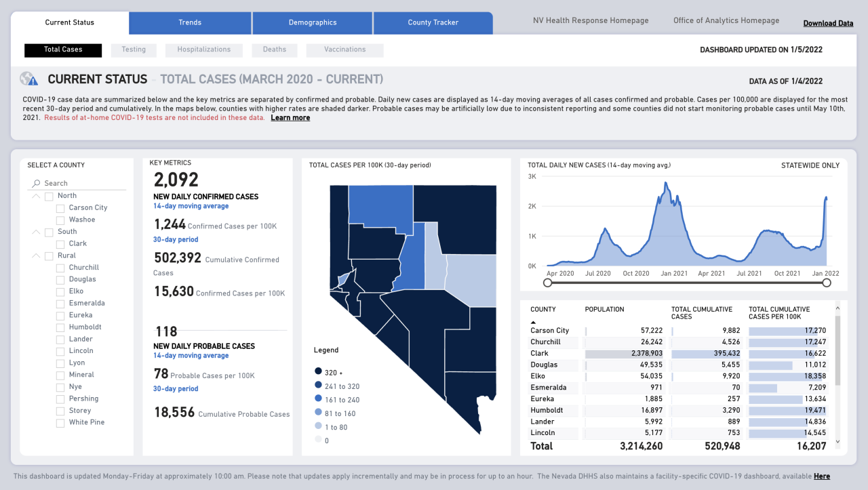Open the Learn more link
Viewport: 868px width, 490px height.
coord(290,118)
